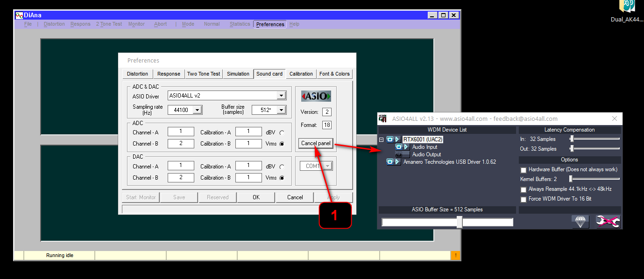Open the ASIO Driver dropdown
The image size is (644, 279).
point(281,96)
